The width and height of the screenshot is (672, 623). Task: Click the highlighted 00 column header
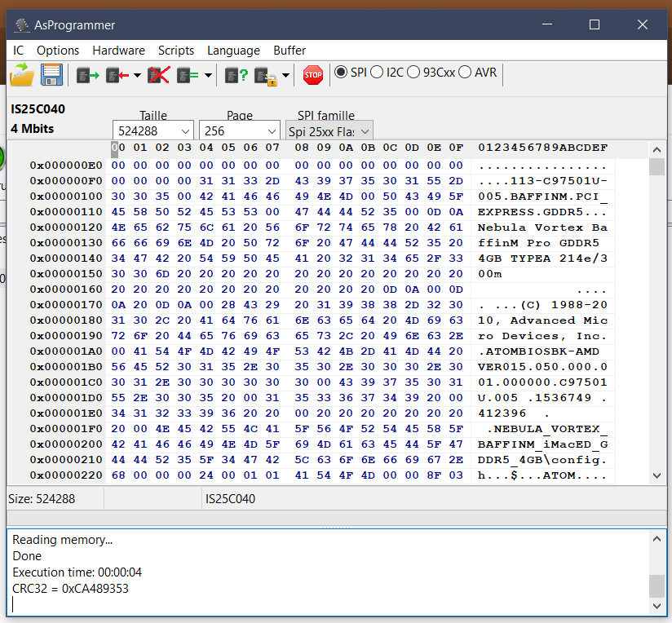118,148
